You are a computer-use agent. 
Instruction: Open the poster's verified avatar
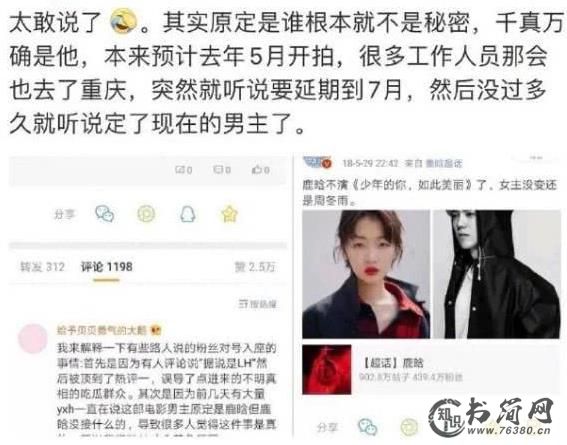click(317, 163)
